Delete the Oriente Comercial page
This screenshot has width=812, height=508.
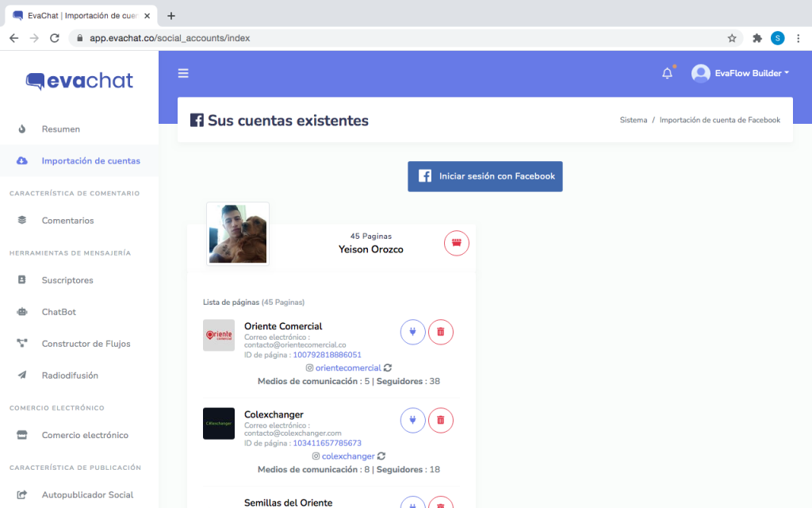click(x=441, y=332)
